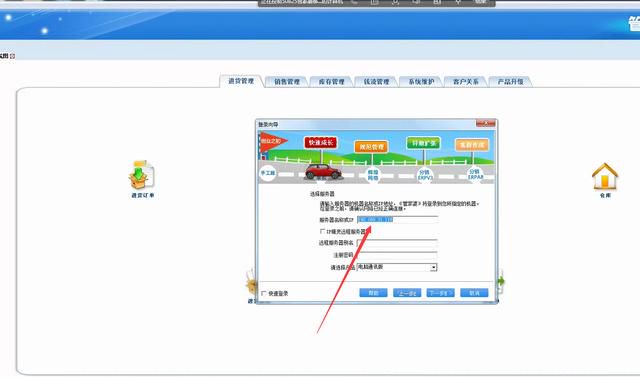Viewport: 640px width, 377px height.
Task: Select the 分销ERPA8 circle on the road
Action: pyautogui.click(x=475, y=174)
